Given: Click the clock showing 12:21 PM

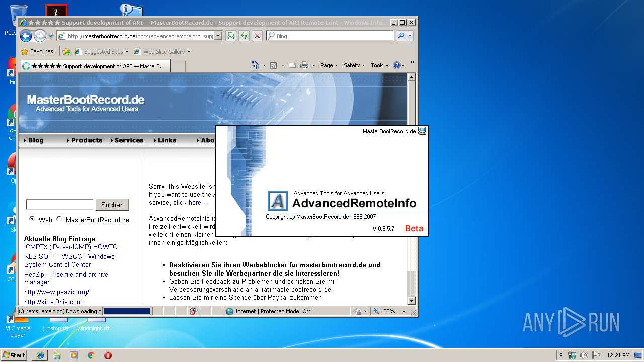Looking at the screenshot, I should [618, 355].
